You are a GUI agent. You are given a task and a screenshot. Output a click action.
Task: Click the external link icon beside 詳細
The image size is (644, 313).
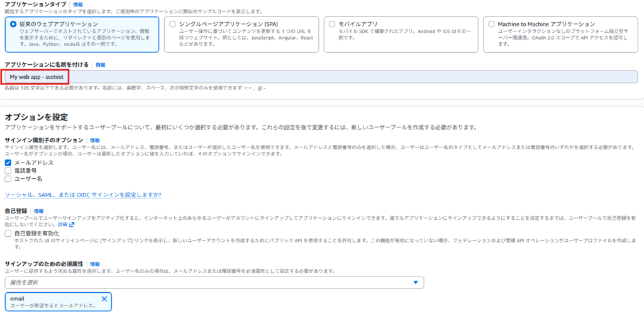72,224
